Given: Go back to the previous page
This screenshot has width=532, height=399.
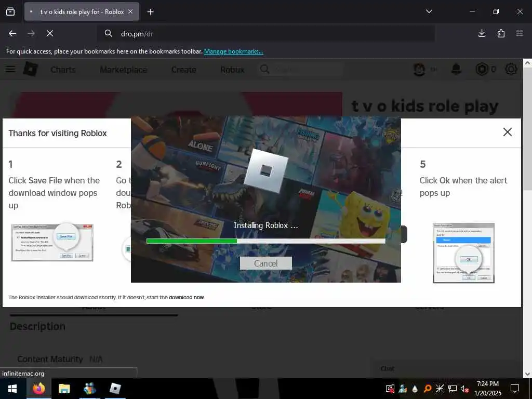Looking at the screenshot, I should (12, 33).
